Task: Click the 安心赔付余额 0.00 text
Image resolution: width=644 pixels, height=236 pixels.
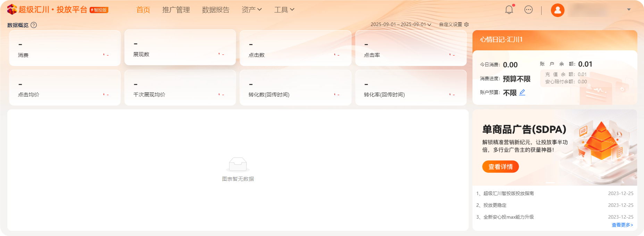Action: pyautogui.click(x=566, y=82)
